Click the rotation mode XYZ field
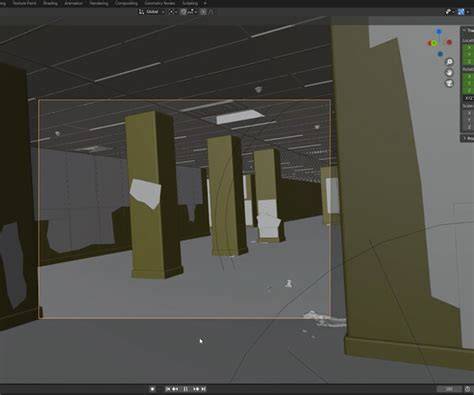 coord(468,98)
